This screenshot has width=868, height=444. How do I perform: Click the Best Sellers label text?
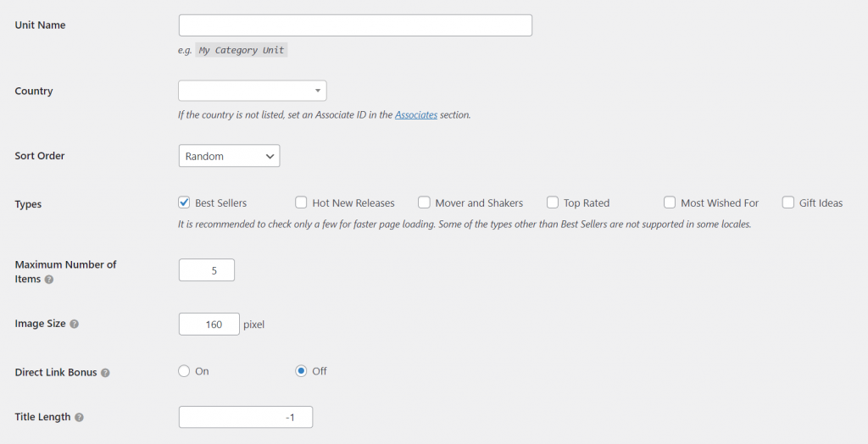(220, 203)
